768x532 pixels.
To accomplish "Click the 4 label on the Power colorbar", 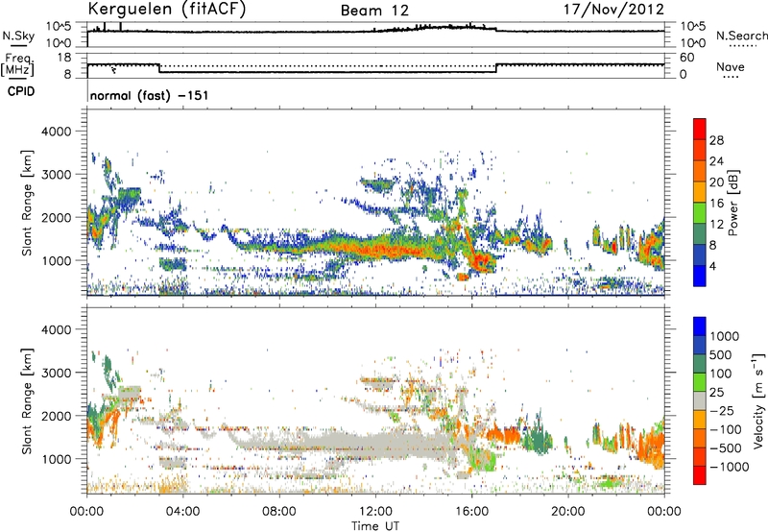I will pyautogui.click(x=712, y=267).
